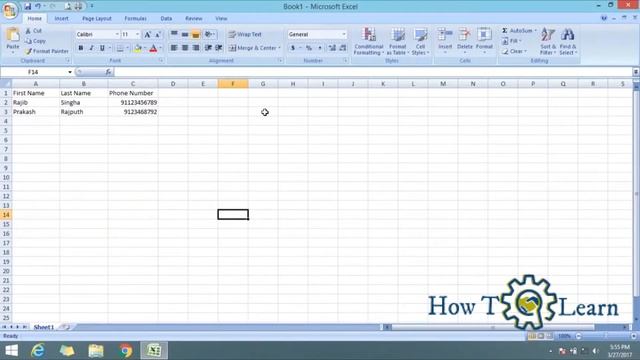Viewport: 640px width, 360px height.
Task: Open the Formulas tab
Action: (136, 19)
